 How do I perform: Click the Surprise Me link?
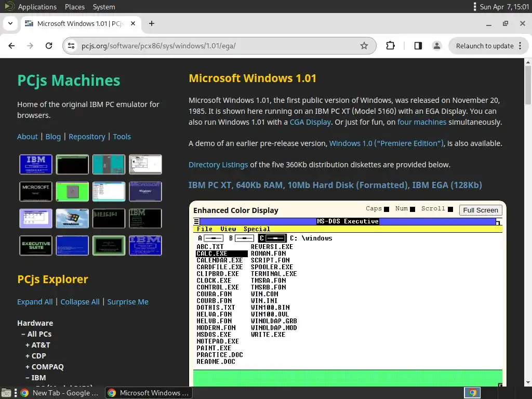point(128,302)
